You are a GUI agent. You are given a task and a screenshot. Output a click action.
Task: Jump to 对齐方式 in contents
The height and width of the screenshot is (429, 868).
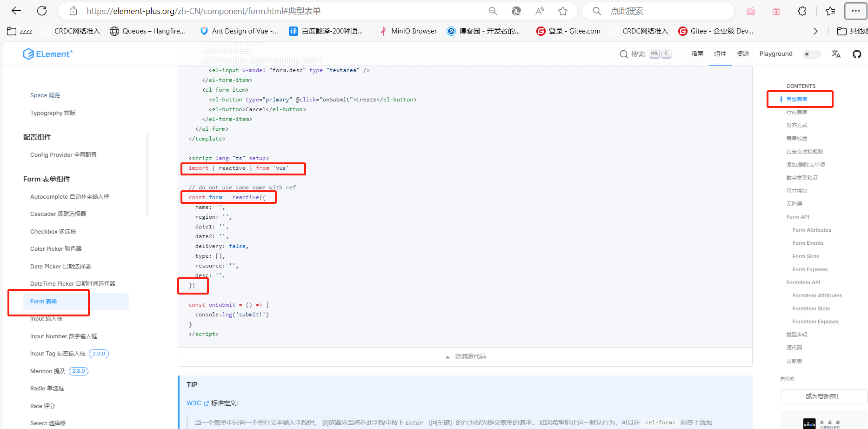pos(797,125)
